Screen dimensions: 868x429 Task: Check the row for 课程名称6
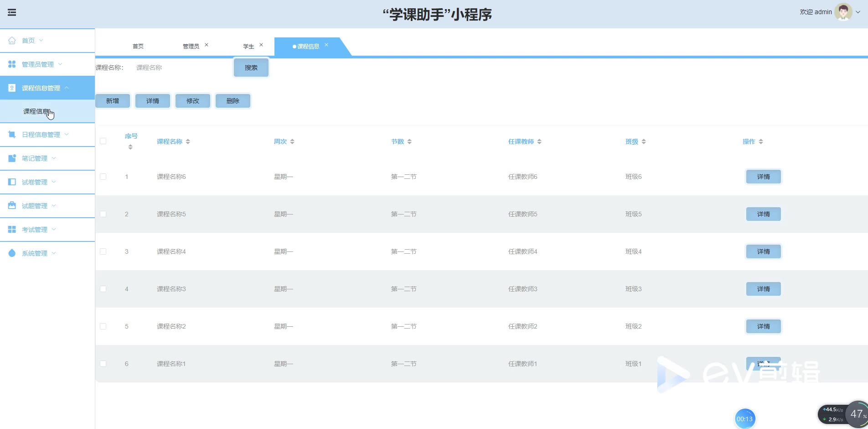[x=103, y=177]
